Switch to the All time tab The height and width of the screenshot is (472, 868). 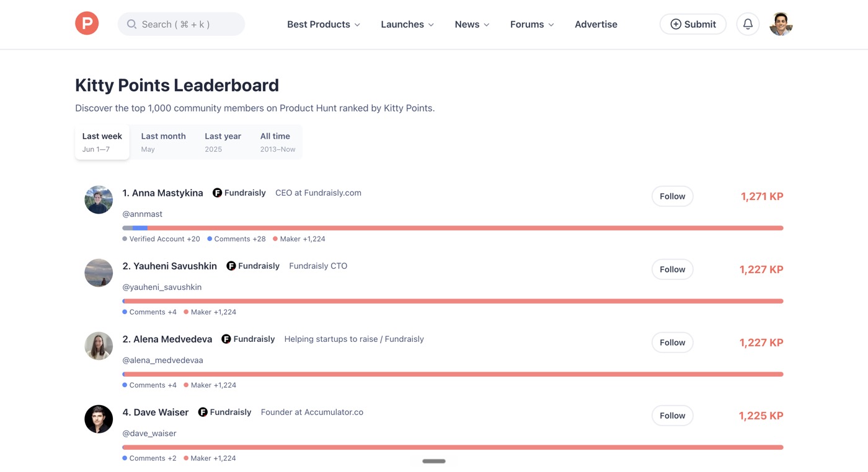click(277, 142)
